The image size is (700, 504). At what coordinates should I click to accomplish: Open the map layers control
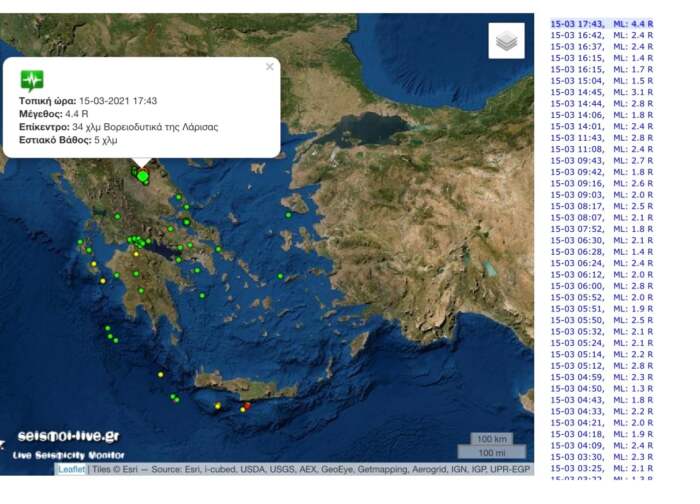point(506,41)
